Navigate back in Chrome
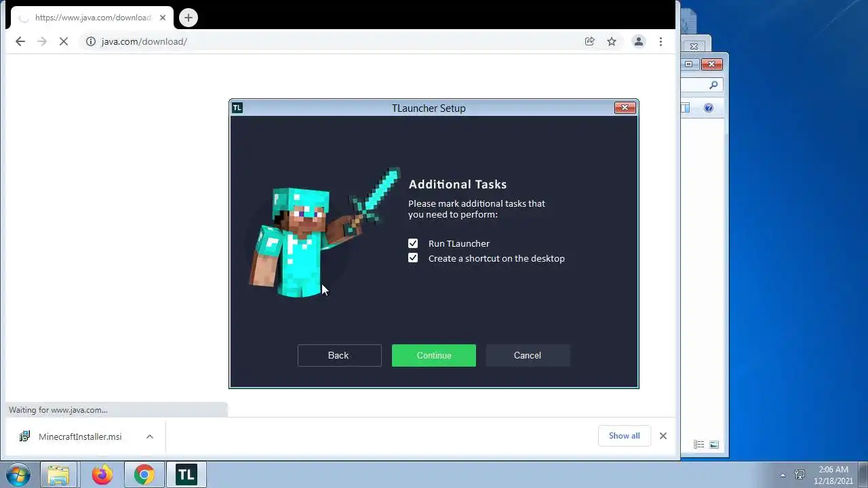This screenshot has width=868, height=488. (20, 41)
